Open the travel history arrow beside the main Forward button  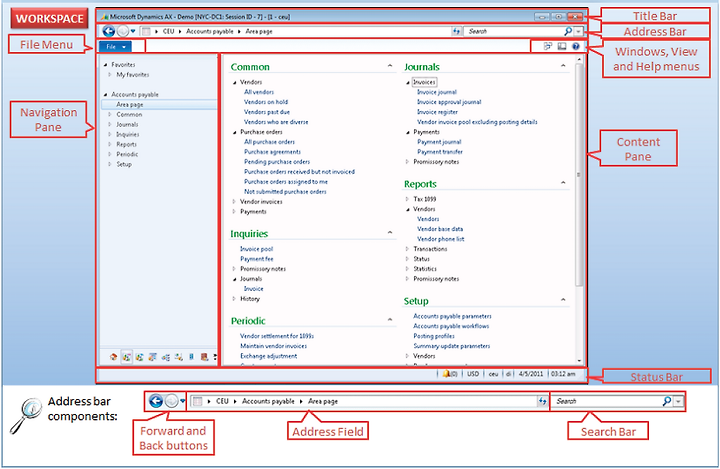pyautogui.click(x=133, y=31)
